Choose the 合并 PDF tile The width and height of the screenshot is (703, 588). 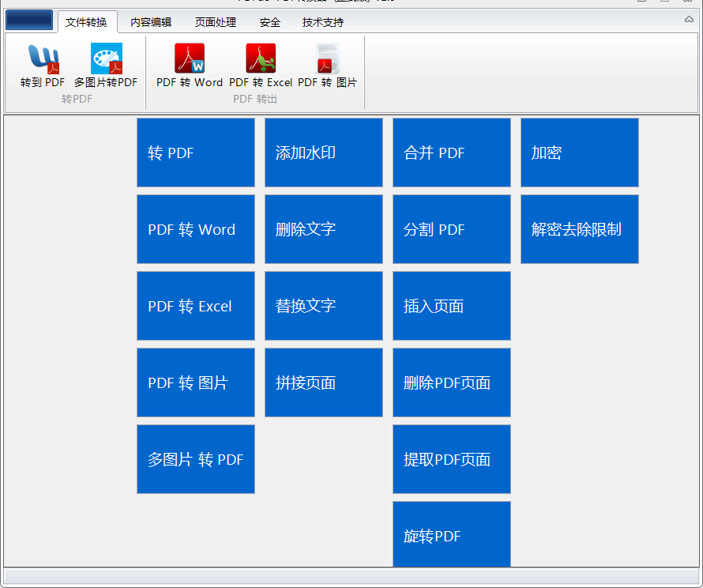[451, 153]
